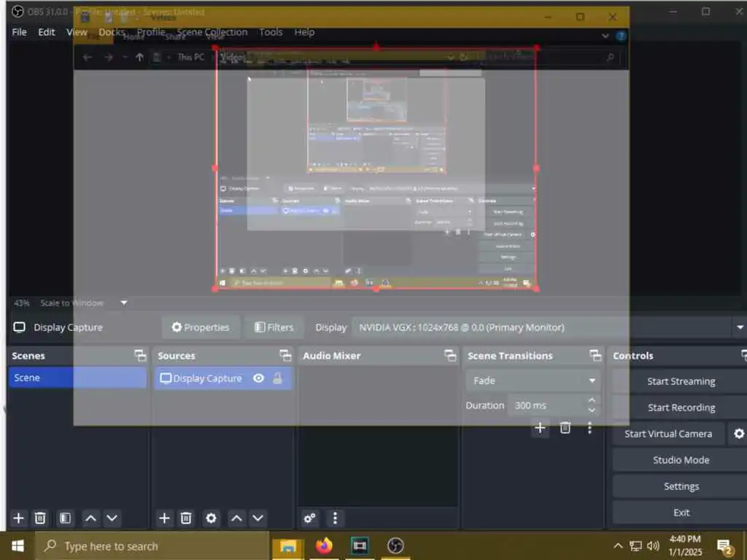The image size is (747, 560).
Task: Show hidden tray icons chevron
Action: point(618,545)
